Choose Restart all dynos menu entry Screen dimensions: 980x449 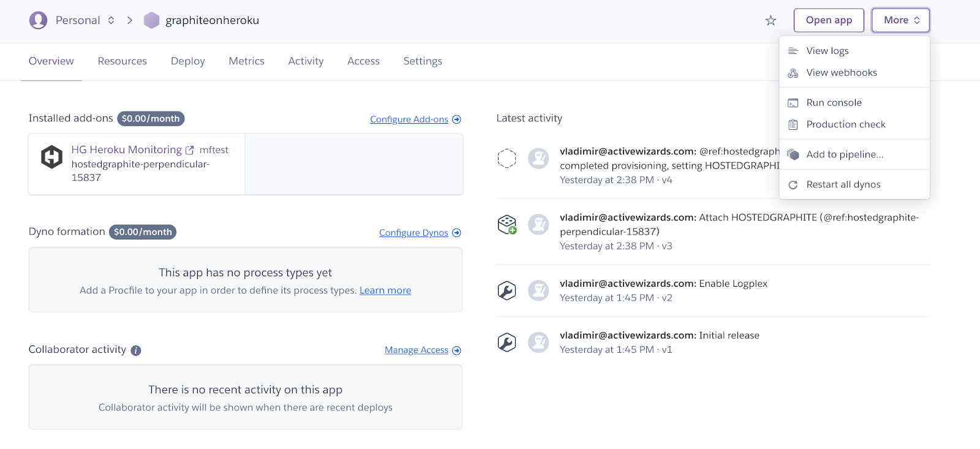854,184
